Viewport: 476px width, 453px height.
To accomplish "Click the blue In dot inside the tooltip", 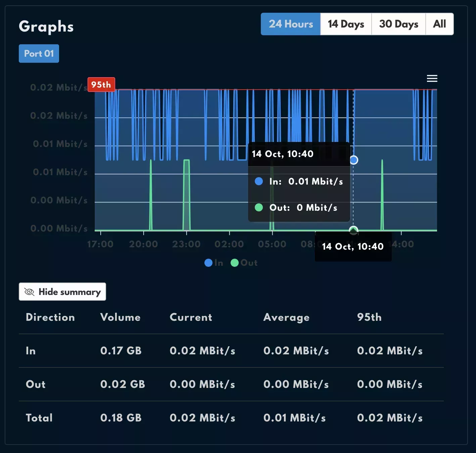I will tap(258, 181).
